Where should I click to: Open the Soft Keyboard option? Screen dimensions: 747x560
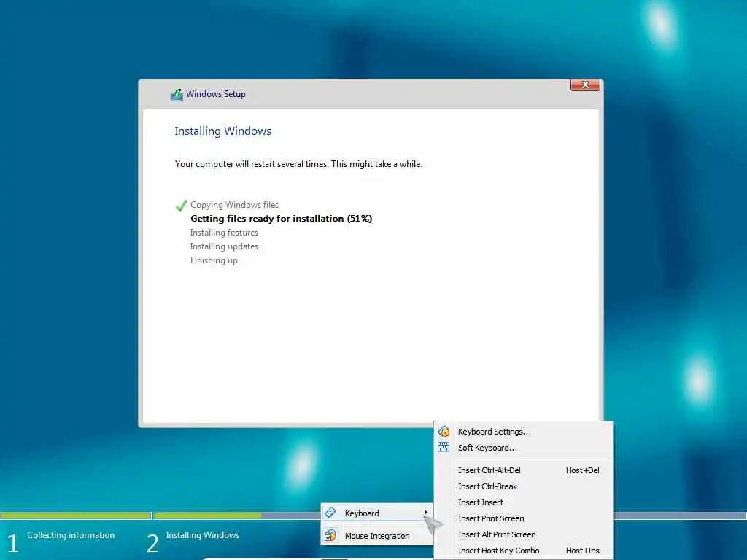click(523, 448)
